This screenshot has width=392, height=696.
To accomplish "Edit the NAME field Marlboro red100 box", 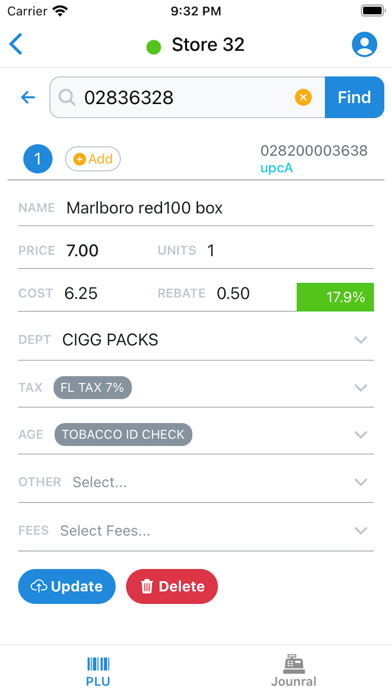I will pyautogui.click(x=196, y=208).
